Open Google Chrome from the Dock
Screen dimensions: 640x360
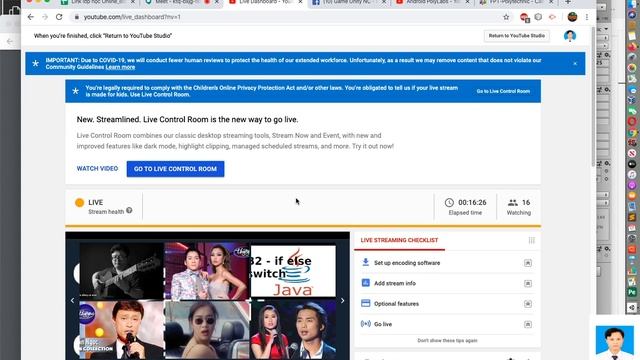coord(632,133)
